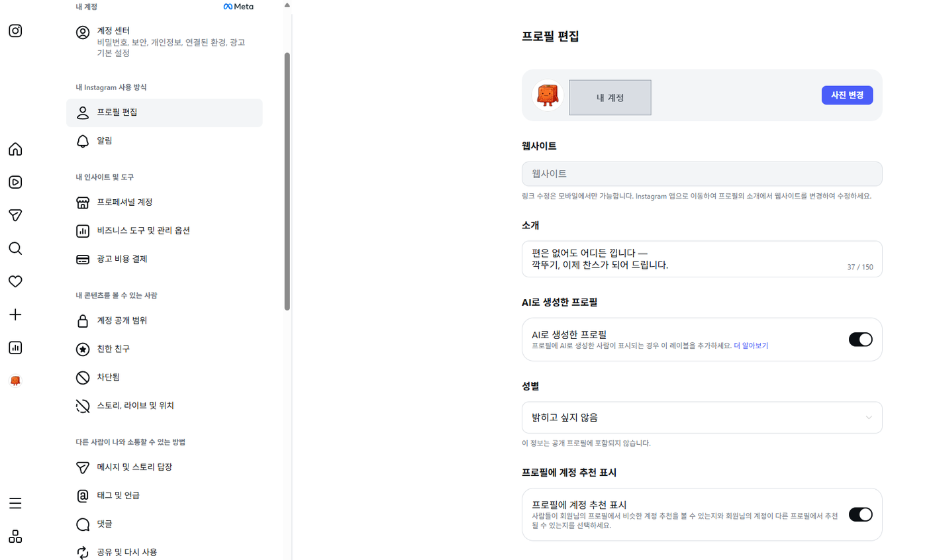Screen dimensions: 927x560
Task: Open dashboard bar chart icon in rail
Action: (15, 348)
